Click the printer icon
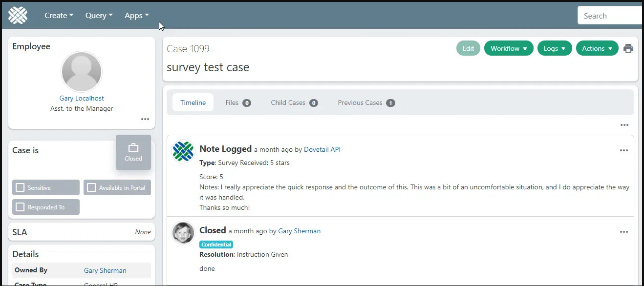Viewport: 644px width, 286px height. [x=628, y=48]
